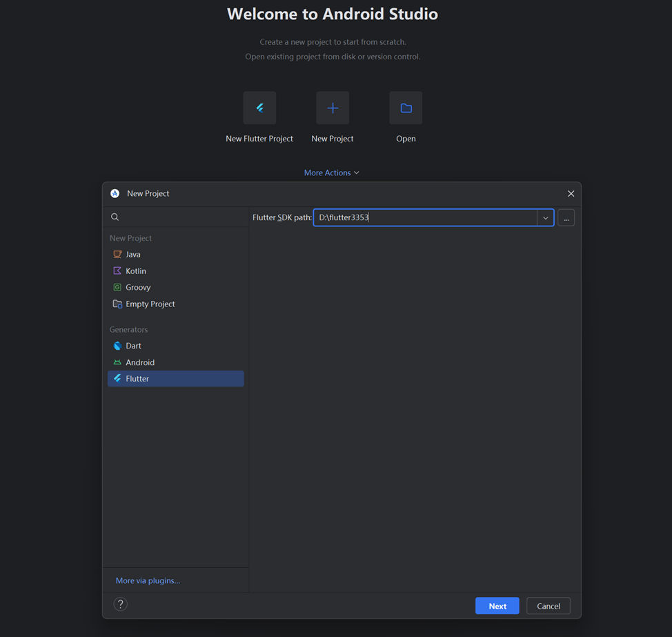Open help with the question mark button
Screen dimensions: 672x637
point(121,605)
